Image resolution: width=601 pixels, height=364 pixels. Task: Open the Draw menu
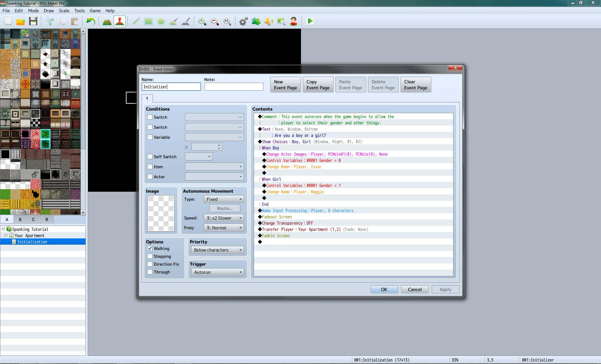(x=49, y=11)
